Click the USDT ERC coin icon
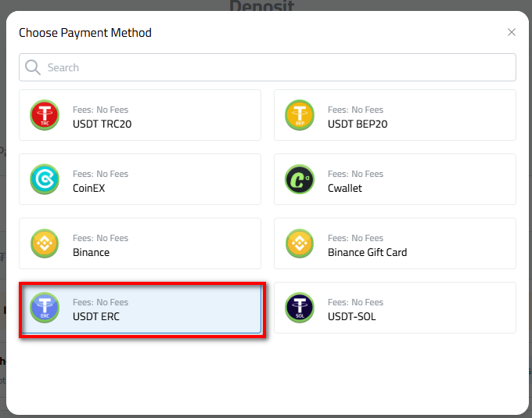The height and width of the screenshot is (418, 532). pos(45,308)
